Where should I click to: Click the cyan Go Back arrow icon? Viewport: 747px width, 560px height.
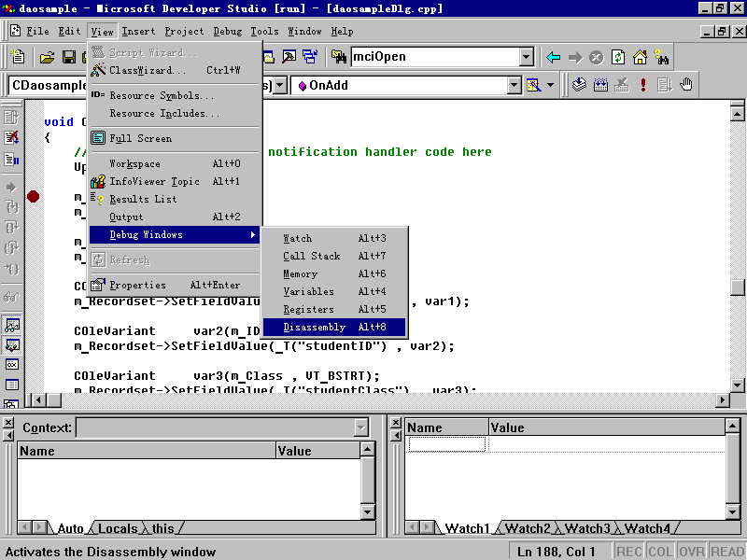pyautogui.click(x=553, y=58)
